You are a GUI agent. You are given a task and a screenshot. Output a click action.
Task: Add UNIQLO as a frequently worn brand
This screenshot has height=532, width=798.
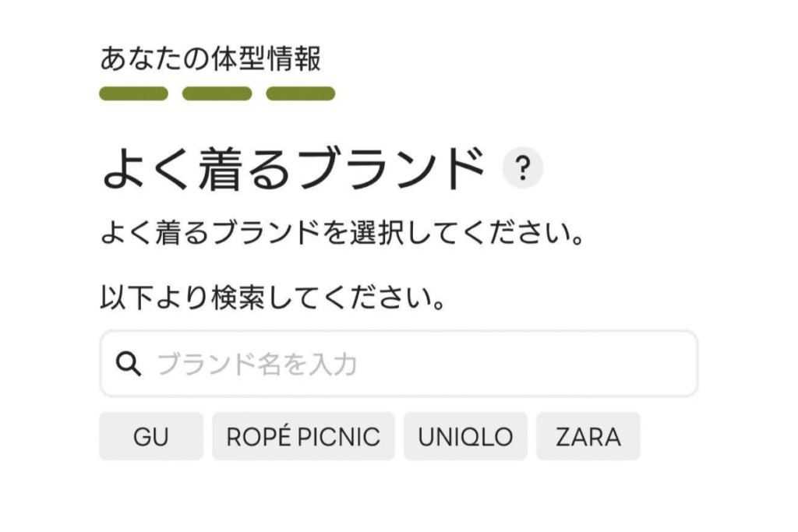(x=465, y=437)
